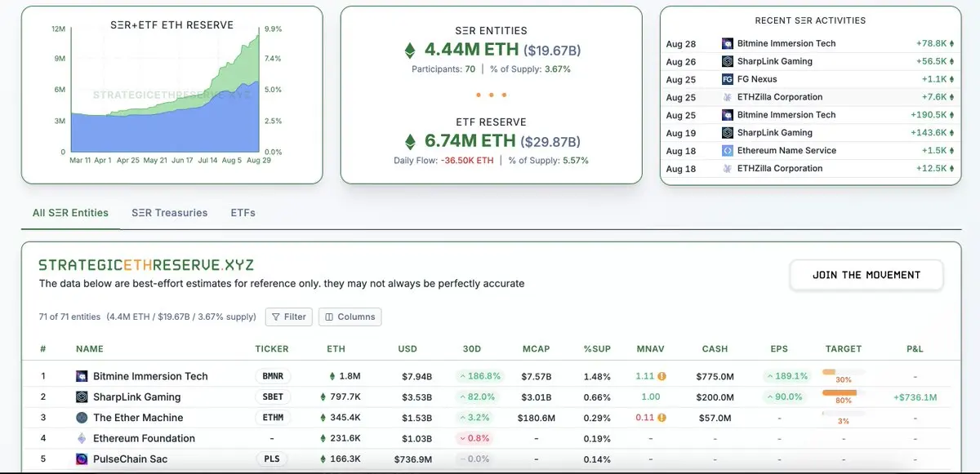Switch to SΞR Treasuries tab
980x474 pixels.
click(170, 213)
